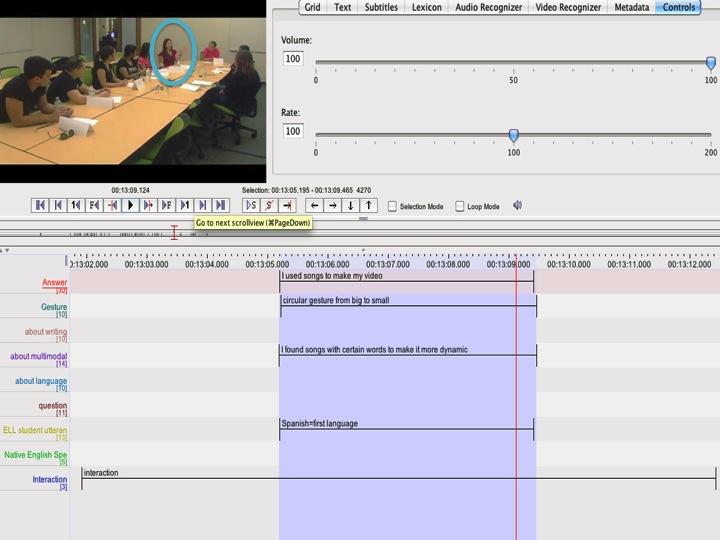The width and height of the screenshot is (720, 540).
Task: Enable the Loop Mode checkbox
Action: pyautogui.click(x=460, y=206)
